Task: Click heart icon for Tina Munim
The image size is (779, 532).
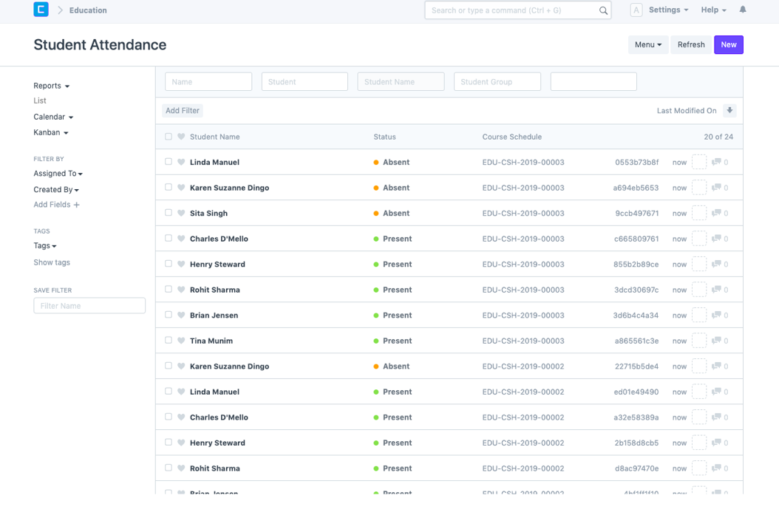Action: point(181,341)
